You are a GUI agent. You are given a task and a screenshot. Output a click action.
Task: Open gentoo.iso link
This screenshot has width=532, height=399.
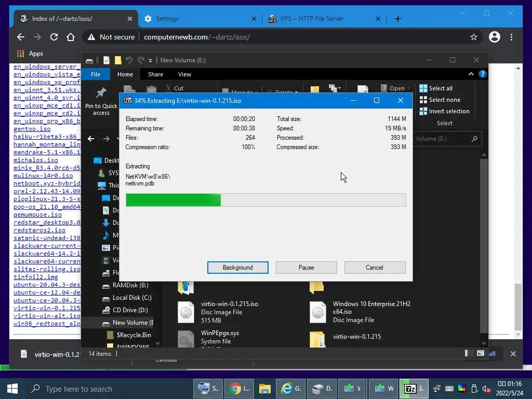[32, 129]
